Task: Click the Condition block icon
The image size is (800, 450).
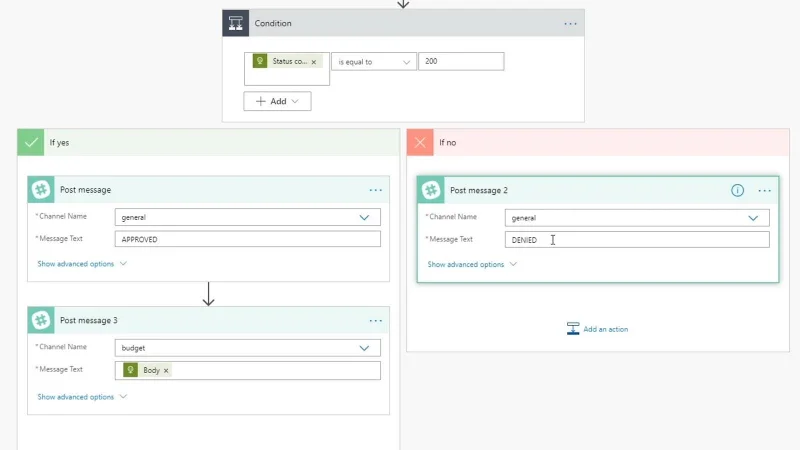Action: tap(235, 23)
